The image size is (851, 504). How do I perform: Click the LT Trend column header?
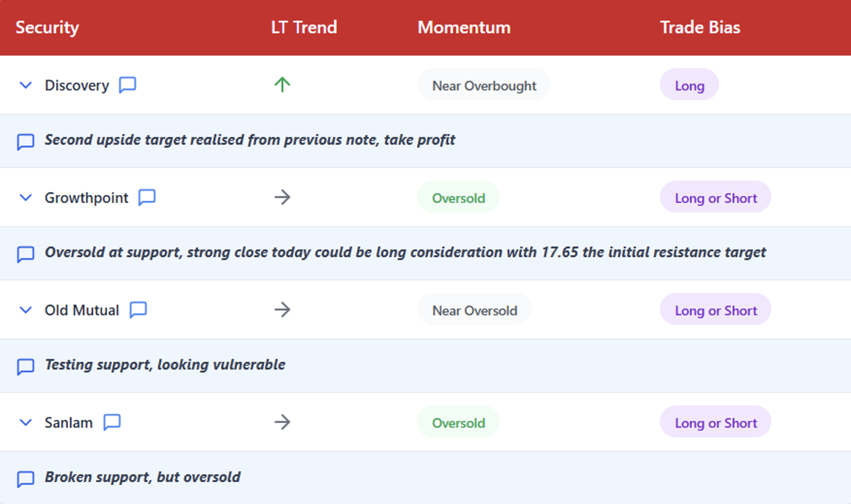[x=304, y=28]
